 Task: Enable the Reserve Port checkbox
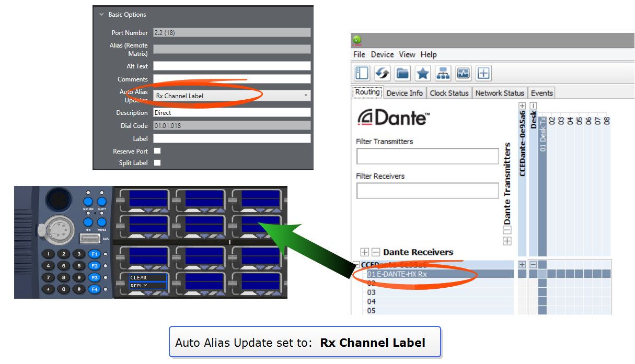157,151
